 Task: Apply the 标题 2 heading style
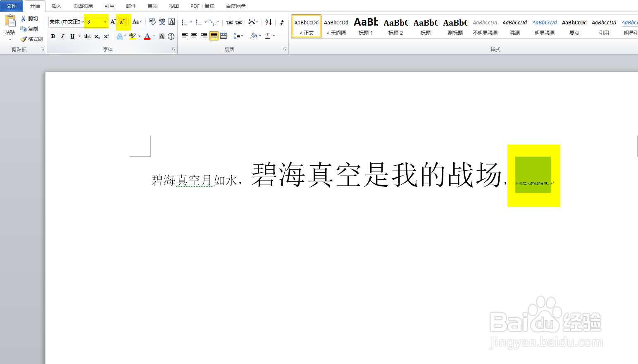click(x=396, y=26)
